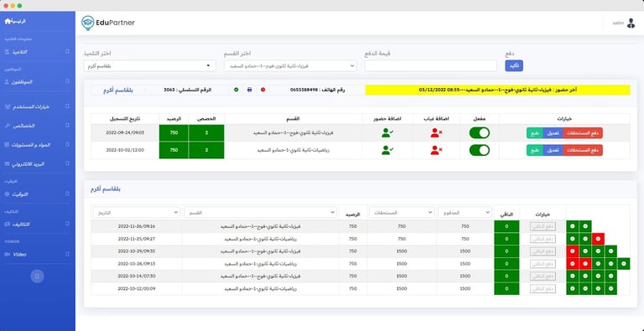This screenshot has width=644, height=331.
Task: Open the التاريخ filter dropdown in payments table
Action: coord(137,212)
